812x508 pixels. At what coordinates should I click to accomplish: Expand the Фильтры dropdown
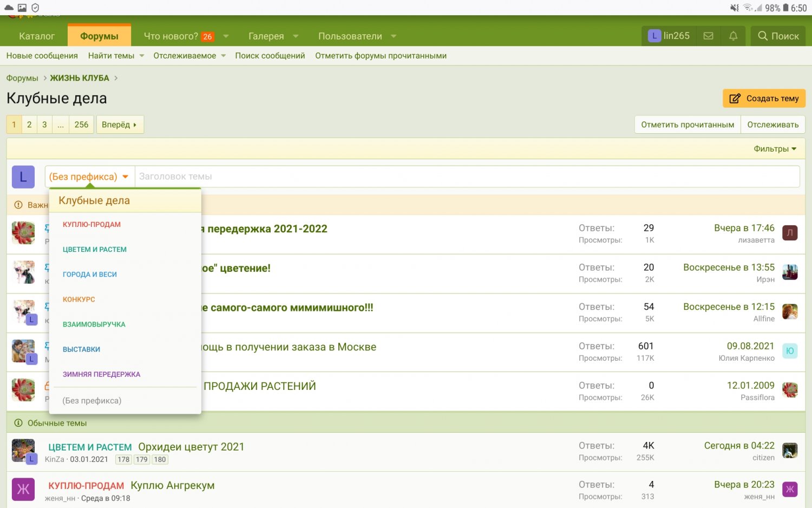point(775,149)
